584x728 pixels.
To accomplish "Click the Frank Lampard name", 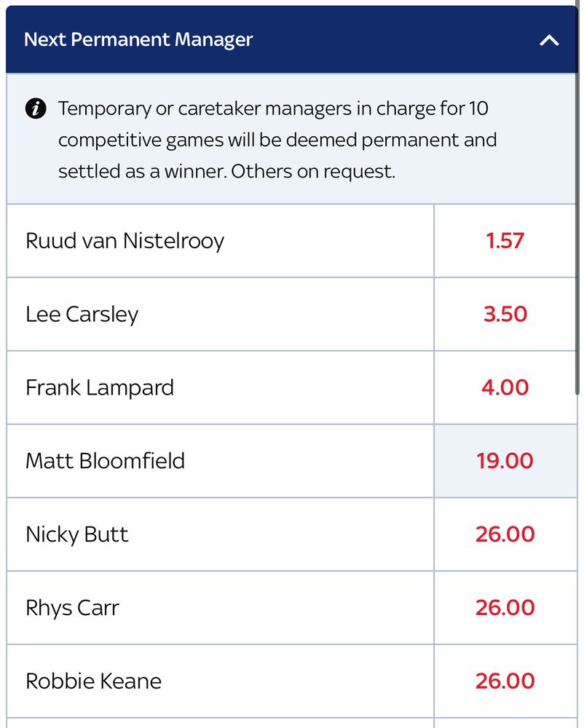I will (100, 388).
